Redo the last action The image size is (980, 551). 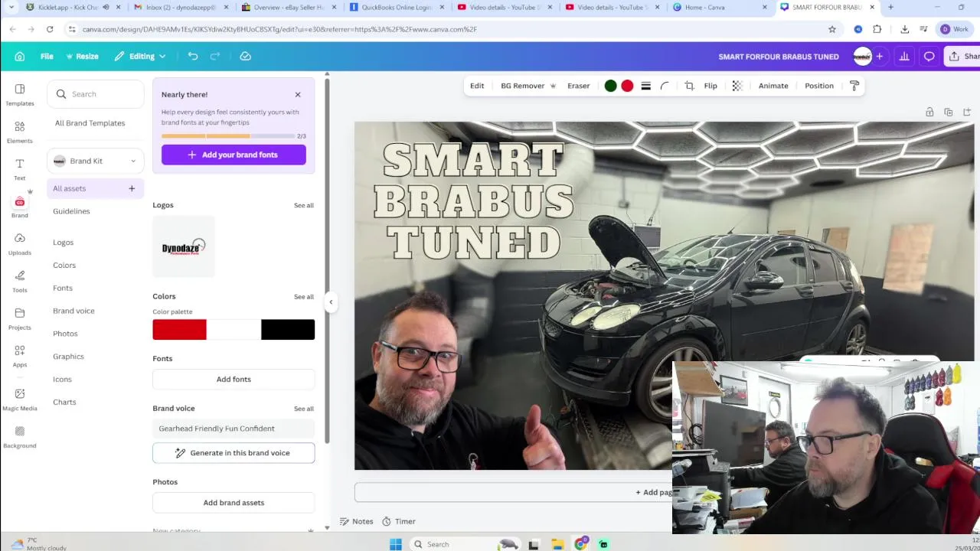[x=215, y=56]
